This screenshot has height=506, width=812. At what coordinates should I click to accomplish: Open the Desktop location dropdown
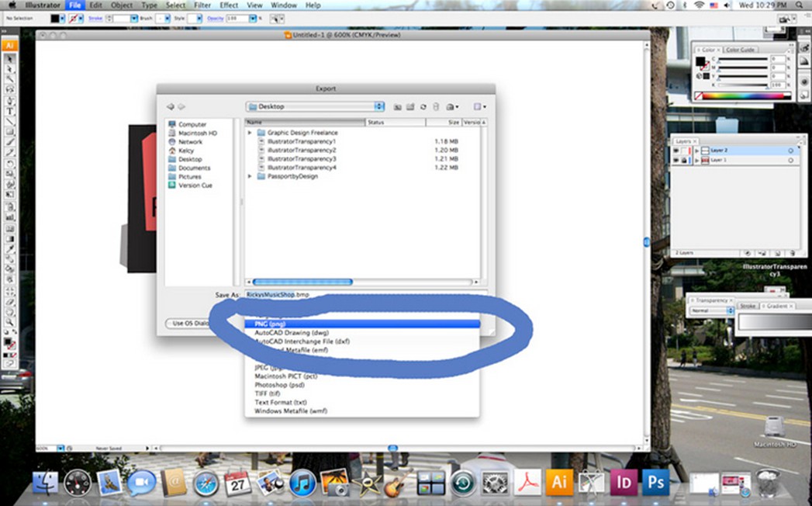tap(315, 106)
